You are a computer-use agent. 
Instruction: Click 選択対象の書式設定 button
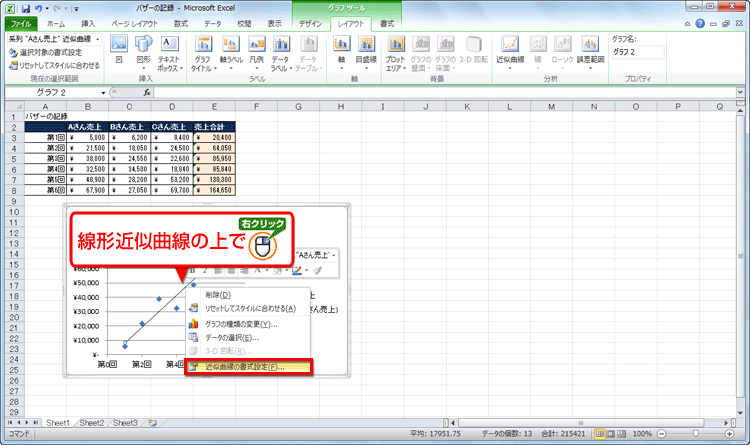tap(45, 53)
